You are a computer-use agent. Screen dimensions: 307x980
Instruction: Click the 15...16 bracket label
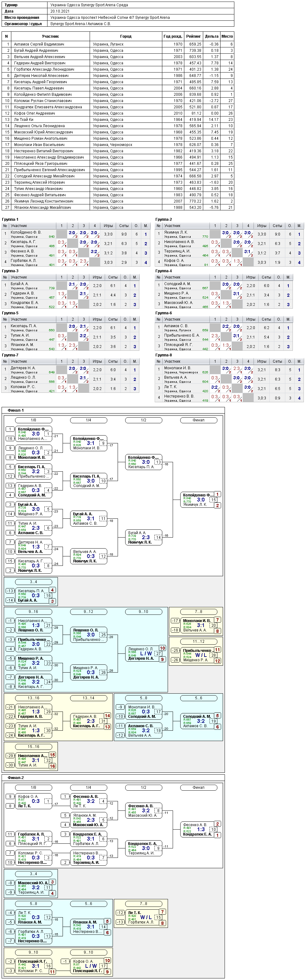(x=34, y=747)
